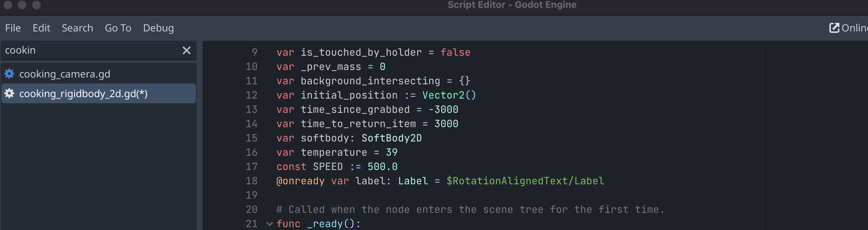Click the gear icon beside cooking_camera.gd
The width and height of the screenshot is (868, 230).
(x=10, y=74)
